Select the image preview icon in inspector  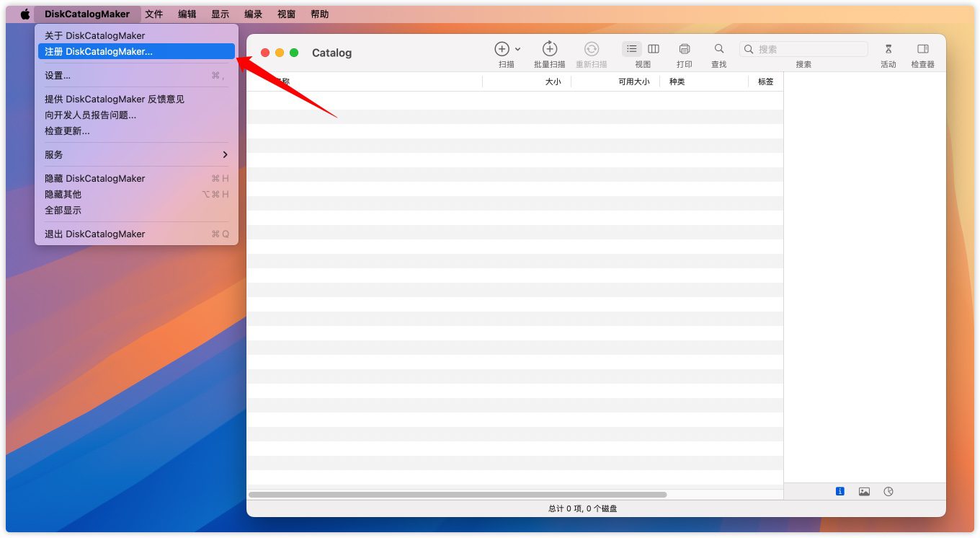tap(864, 492)
